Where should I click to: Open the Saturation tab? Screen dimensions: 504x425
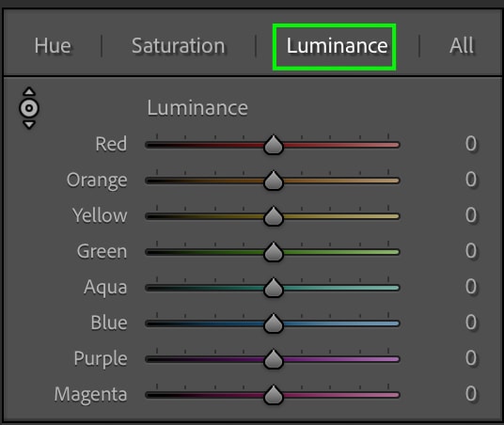[x=179, y=46]
